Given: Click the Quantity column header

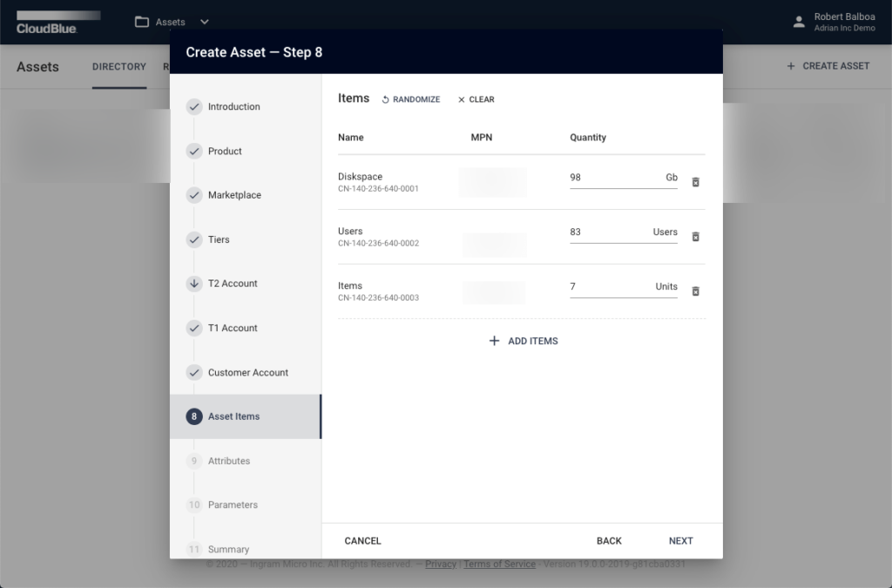Looking at the screenshot, I should 588,137.
